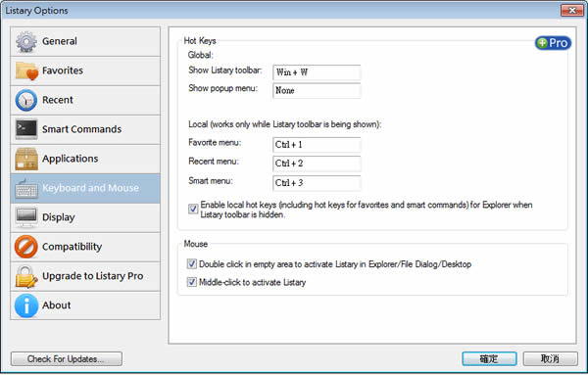Image resolution: width=588 pixels, height=375 pixels.
Task: Toggle Enable local hot keys checkbox
Action: (x=193, y=209)
